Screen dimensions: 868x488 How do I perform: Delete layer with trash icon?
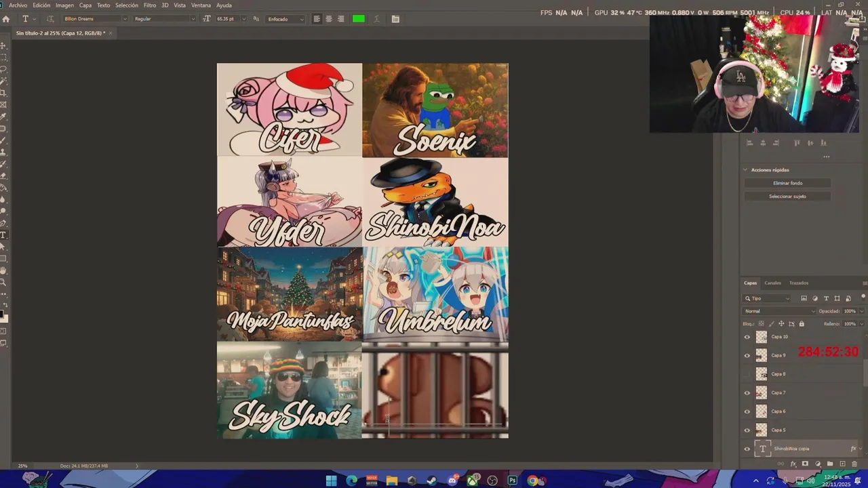point(854,464)
